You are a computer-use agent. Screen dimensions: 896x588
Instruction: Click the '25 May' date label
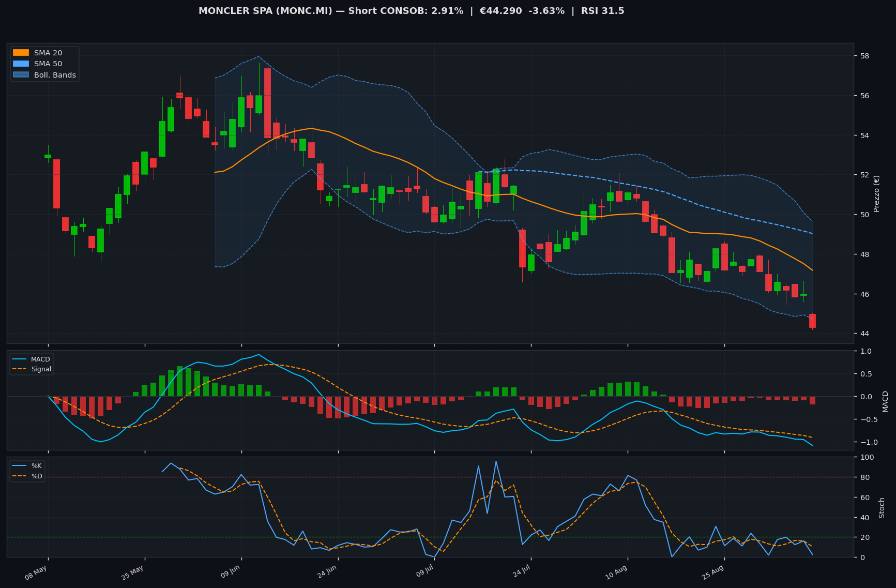pos(133,572)
